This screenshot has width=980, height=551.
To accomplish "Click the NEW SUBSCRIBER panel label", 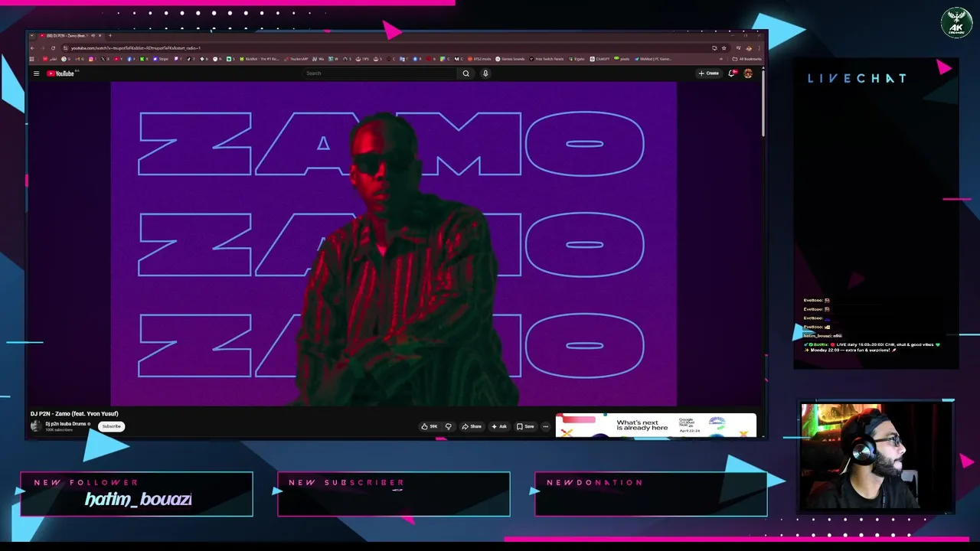I will point(347,483).
